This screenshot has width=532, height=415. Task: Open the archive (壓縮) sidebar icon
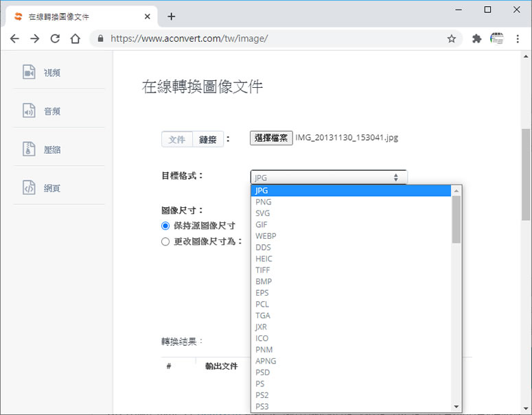(x=29, y=150)
